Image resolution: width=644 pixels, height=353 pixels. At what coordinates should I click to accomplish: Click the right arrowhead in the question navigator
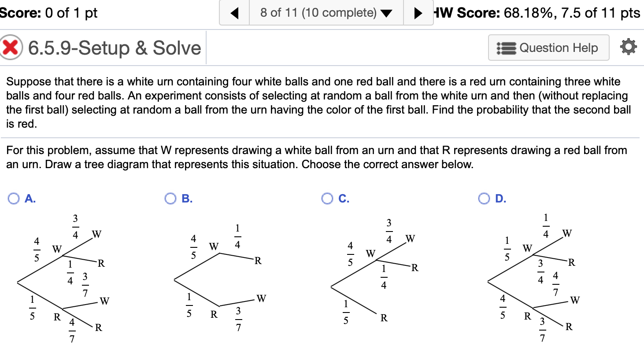[x=418, y=13]
